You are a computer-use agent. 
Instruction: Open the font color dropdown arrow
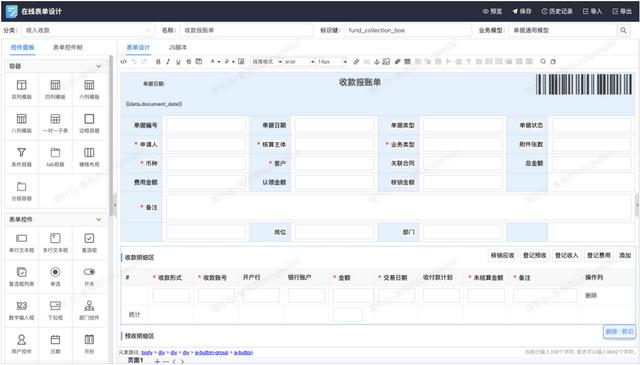click(219, 62)
